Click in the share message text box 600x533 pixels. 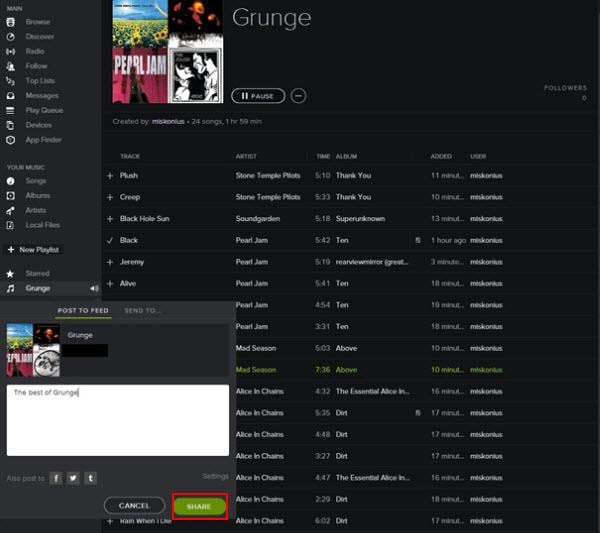click(x=118, y=420)
